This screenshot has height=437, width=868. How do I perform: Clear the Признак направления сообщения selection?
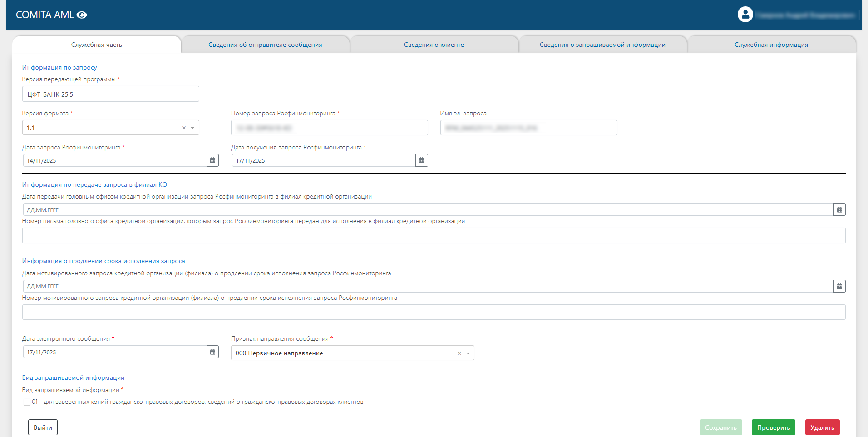tap(459, 353)
